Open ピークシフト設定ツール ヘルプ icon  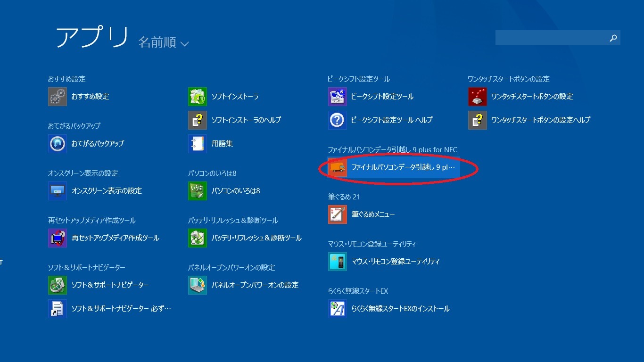point(338,120)
